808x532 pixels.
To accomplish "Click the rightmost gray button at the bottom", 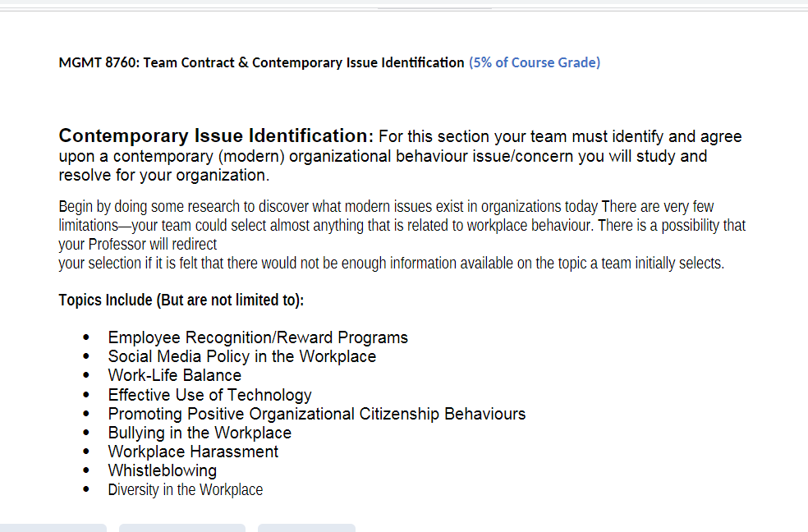I will (305, 528).
